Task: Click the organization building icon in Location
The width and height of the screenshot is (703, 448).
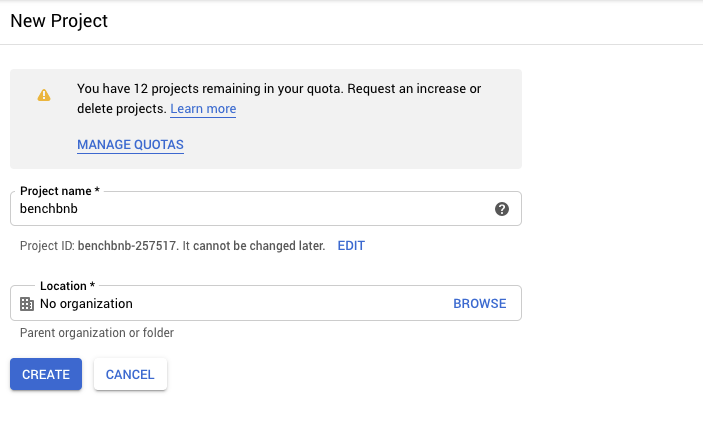Action: click(27, 304)
